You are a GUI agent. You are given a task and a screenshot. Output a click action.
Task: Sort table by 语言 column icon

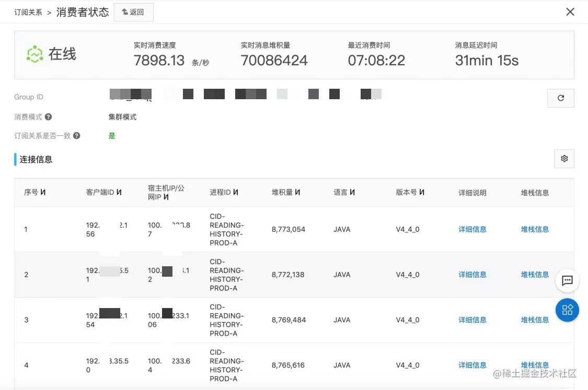pyautogui.click(x=352, y=192)
